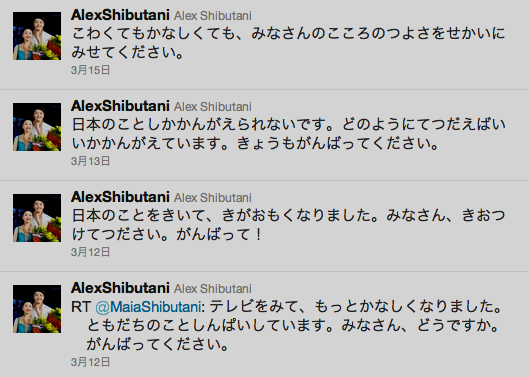Click the 3月15日 timestamp

click(x=90, y=70)
